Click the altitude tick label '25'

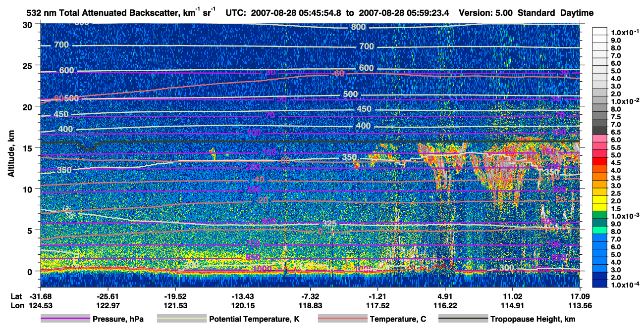pos(29,65)
